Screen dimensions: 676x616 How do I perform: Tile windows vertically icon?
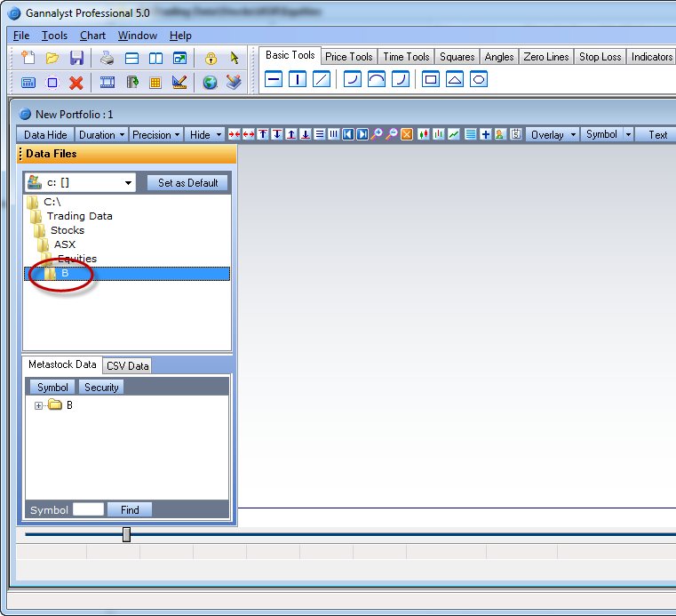(155, 59)
